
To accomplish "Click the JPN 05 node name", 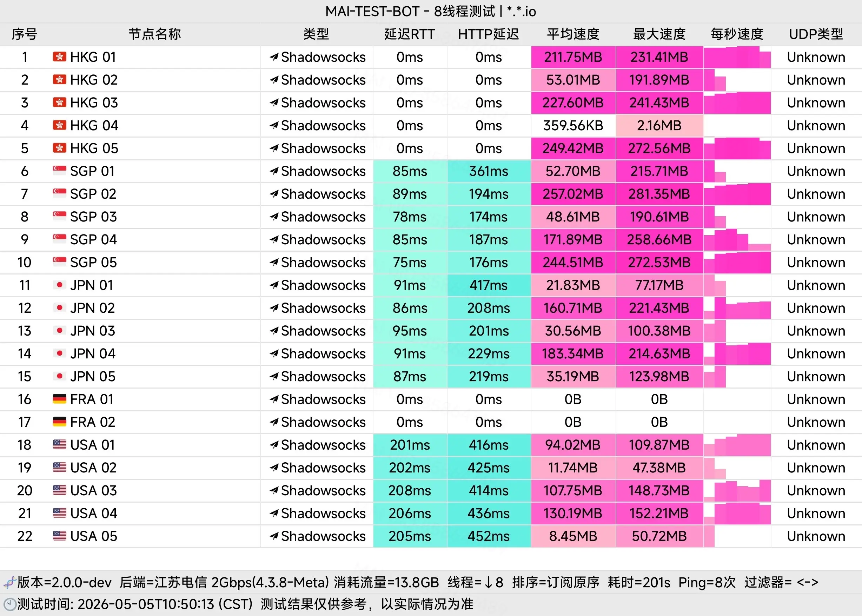I will pyautogui.click(x=93, y=376).
